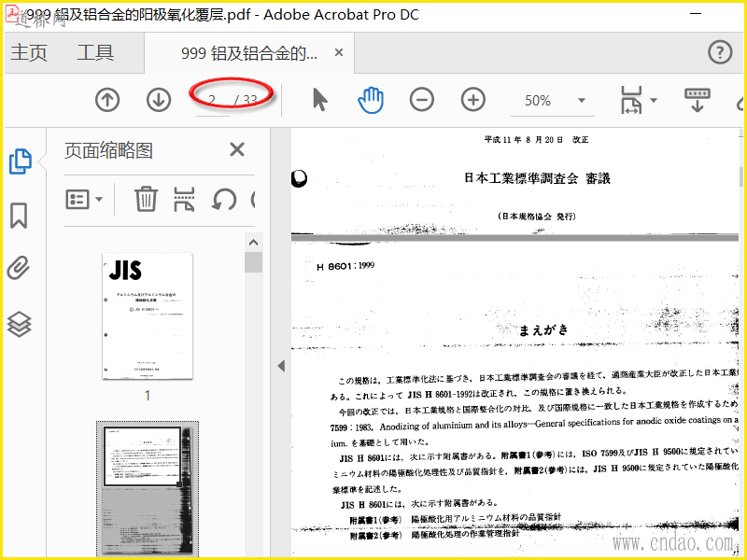
Task: Click the document vertical scrollbar handle
Action: [x=741, y=176]
